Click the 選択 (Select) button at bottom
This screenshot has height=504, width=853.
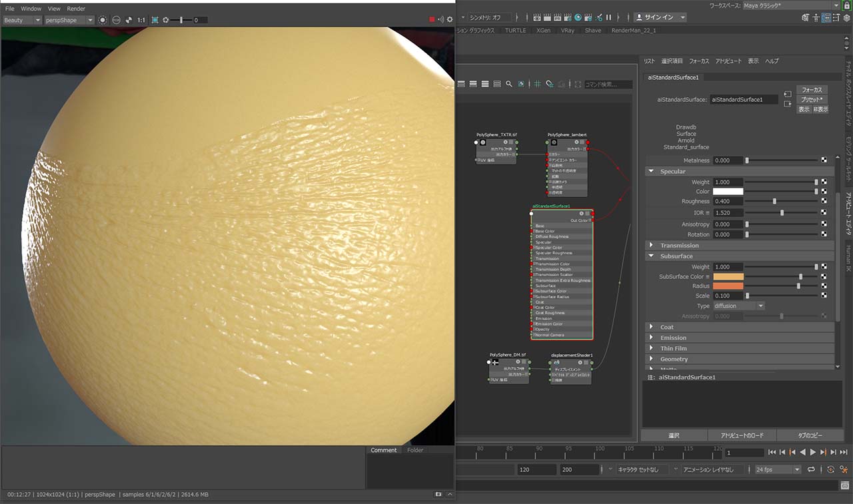pos(674,435)
